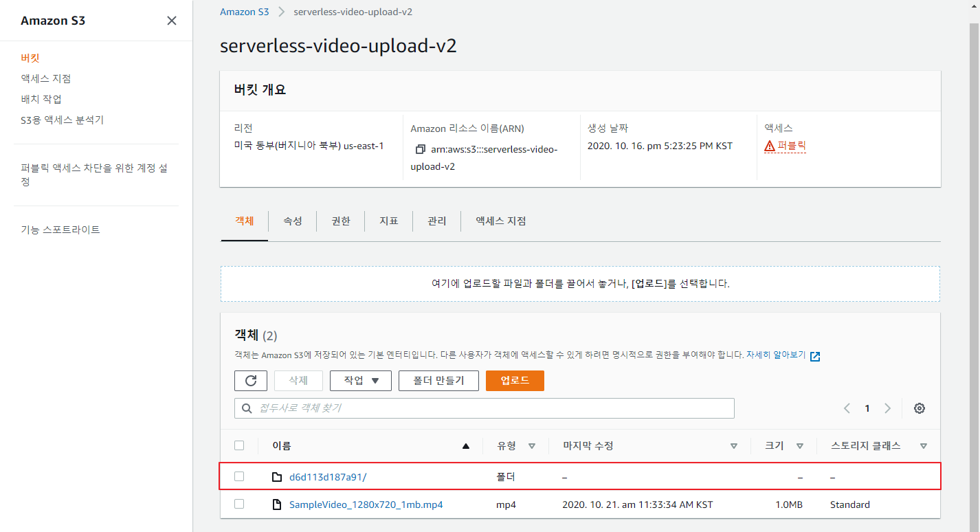Sort by 이름 column ascending arrow
Screen dimensions: 980x532
(x=466, y=446)
